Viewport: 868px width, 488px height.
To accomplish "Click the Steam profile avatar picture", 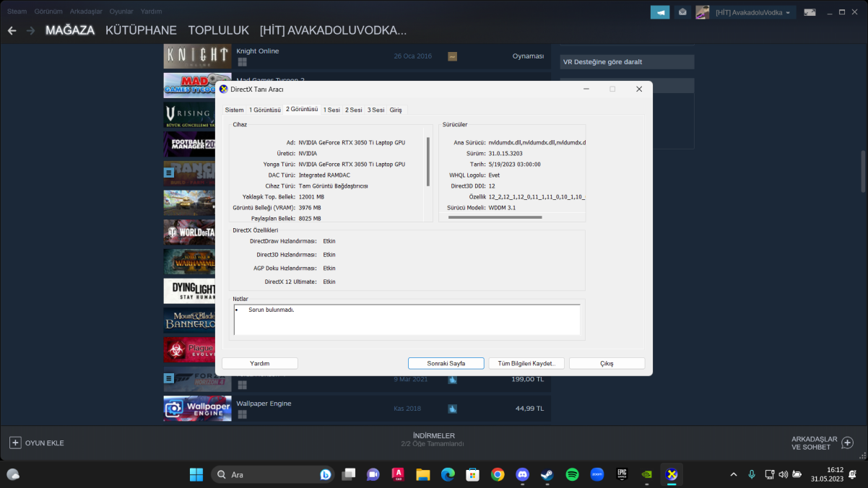I will pos(702,12).
